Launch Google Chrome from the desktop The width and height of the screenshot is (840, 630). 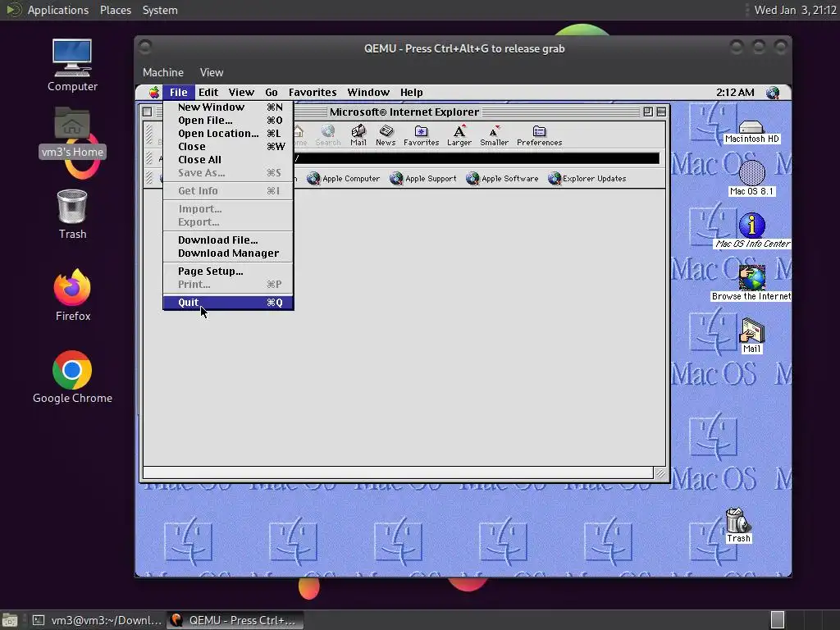coord(72,377)
